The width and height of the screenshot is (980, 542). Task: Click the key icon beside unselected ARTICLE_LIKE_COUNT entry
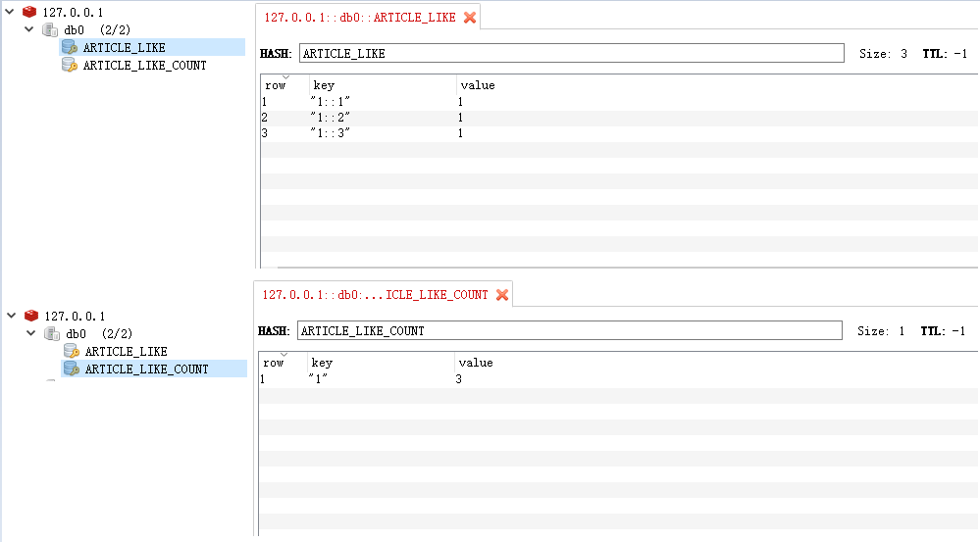click(x=69, y=66)
